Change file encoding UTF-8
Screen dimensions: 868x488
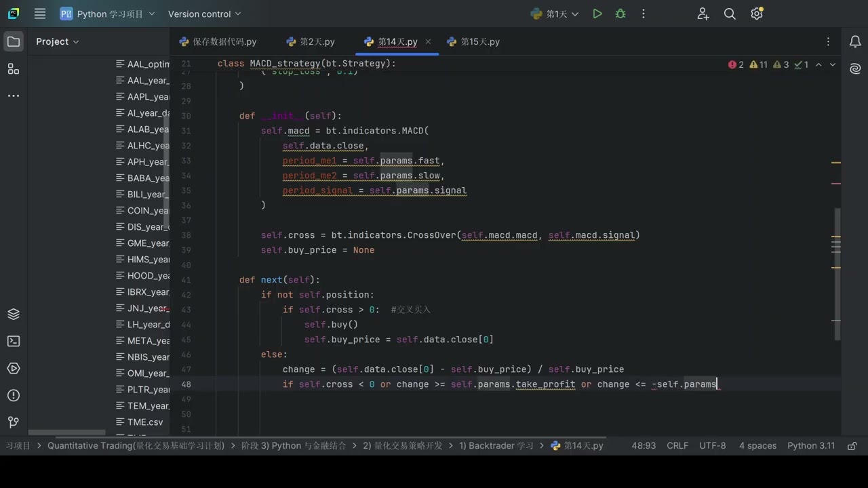[712, 445]
